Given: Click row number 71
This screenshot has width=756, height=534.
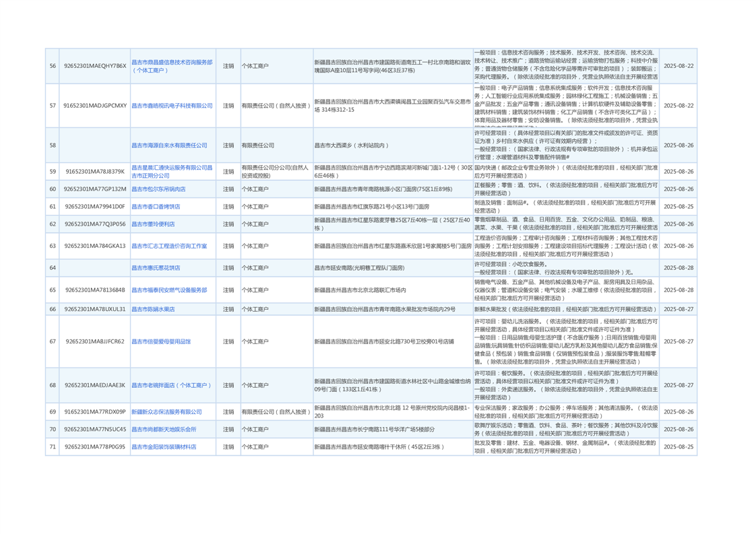Looking at the screenshot, I should [x=53, y=446].
